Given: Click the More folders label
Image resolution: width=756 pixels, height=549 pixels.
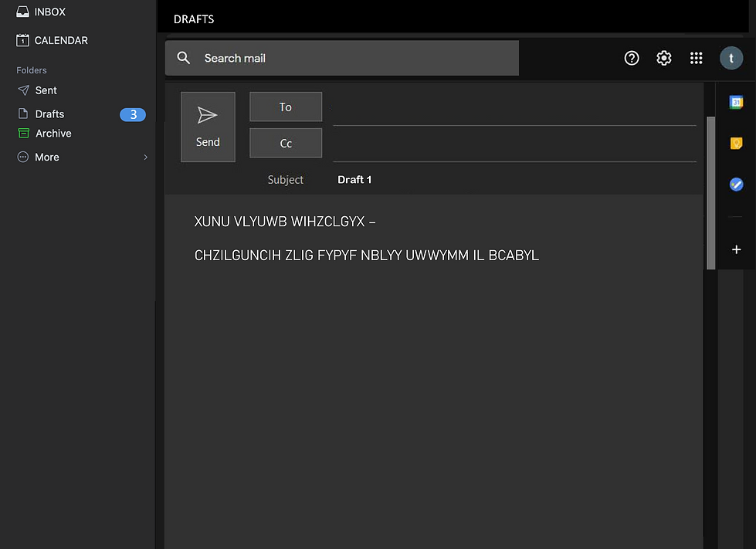Looking at the screenshot, I should (x=47, y=157).
